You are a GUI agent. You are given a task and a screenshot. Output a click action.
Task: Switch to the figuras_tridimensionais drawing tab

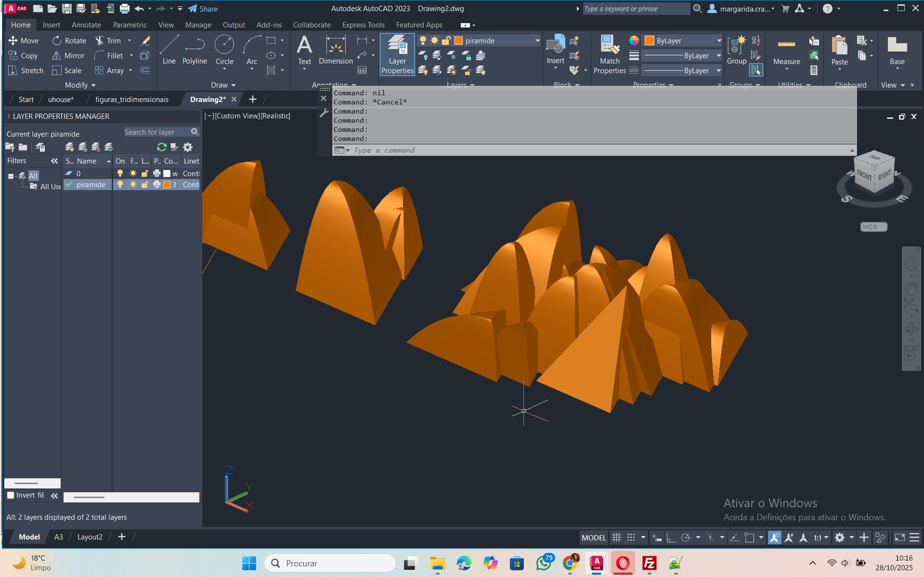point(131,100)
